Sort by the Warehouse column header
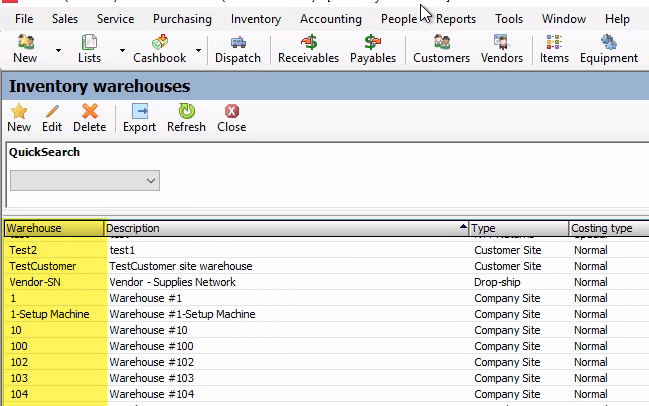Screen dimensions: 649x406 pyautogui.click(x=54, y=228)
